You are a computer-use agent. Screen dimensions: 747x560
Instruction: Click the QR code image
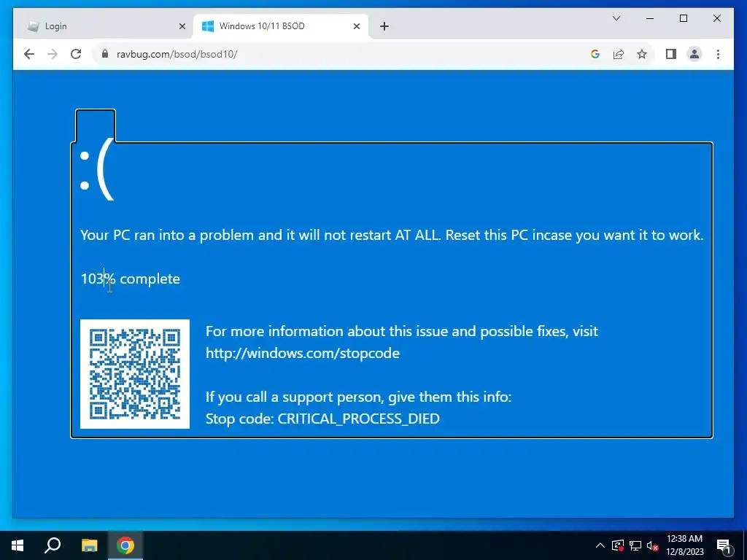pyautogui.click(x=135, y=374)
